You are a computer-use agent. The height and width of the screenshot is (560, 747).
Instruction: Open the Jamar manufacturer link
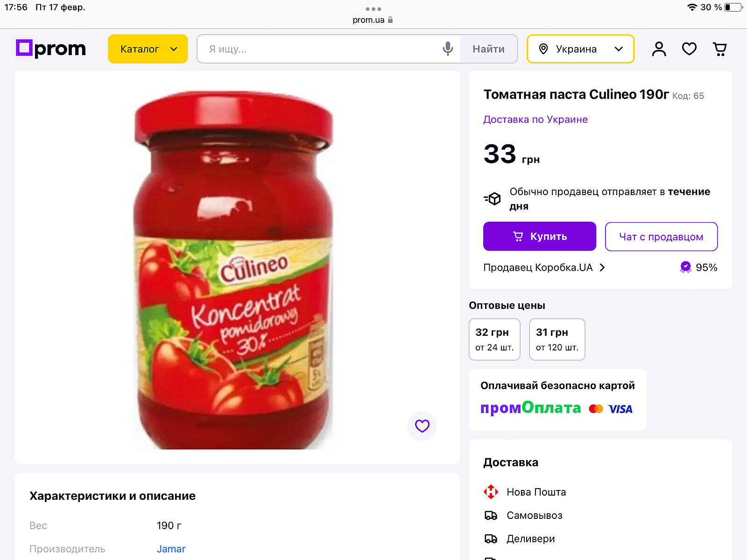tap(171, 549)
